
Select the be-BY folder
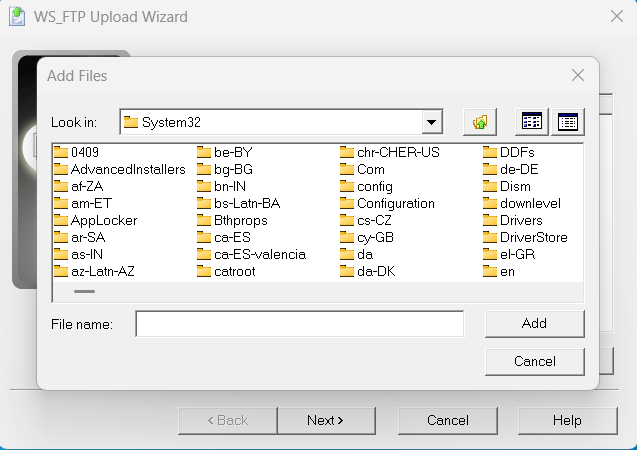[x=225, y=152]
